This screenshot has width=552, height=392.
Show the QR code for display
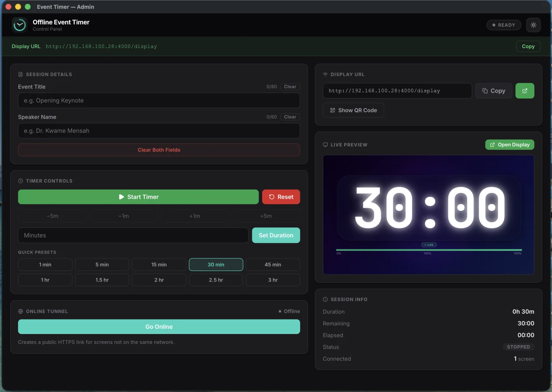pos(353,110)
